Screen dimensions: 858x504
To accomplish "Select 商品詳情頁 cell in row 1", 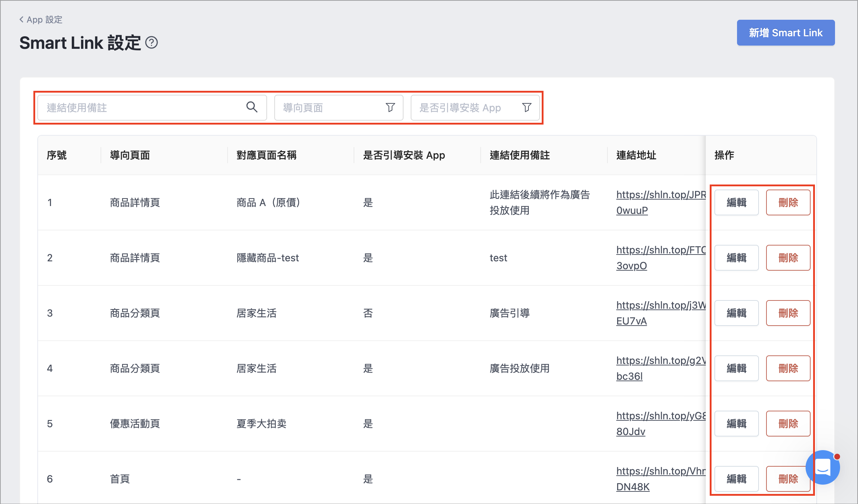I will (x=135, y=202).
